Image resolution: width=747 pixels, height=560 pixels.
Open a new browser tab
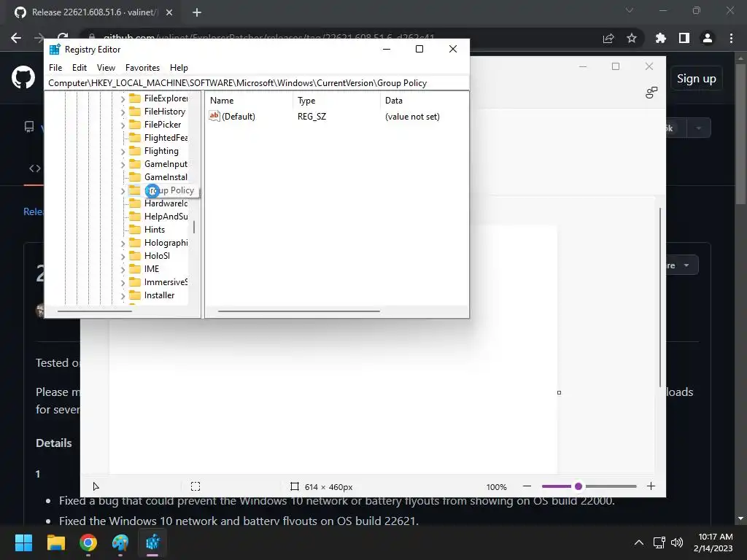point(197,12)
